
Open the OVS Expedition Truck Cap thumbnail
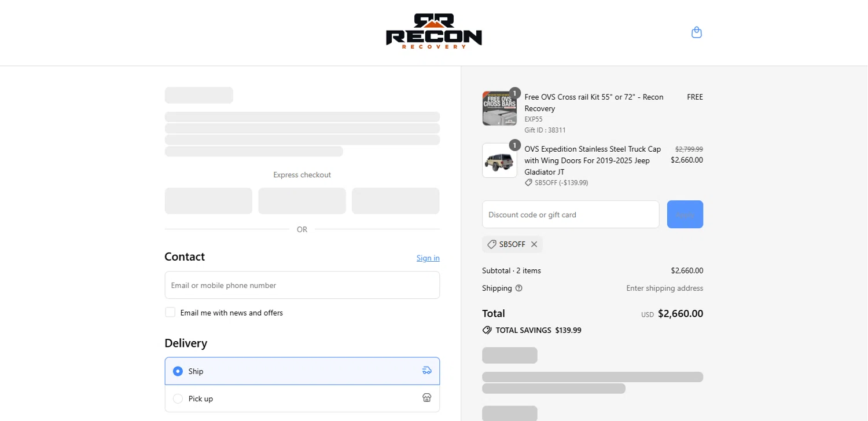point(499,160)
